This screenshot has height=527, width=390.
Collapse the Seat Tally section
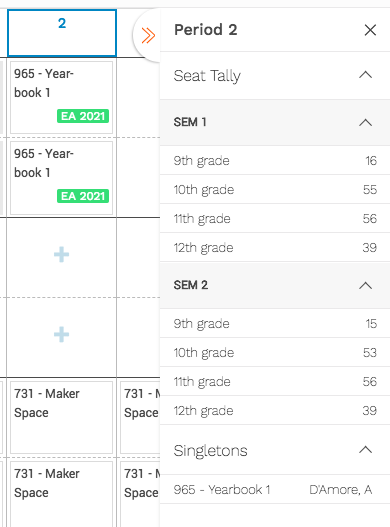pos(365,75)
